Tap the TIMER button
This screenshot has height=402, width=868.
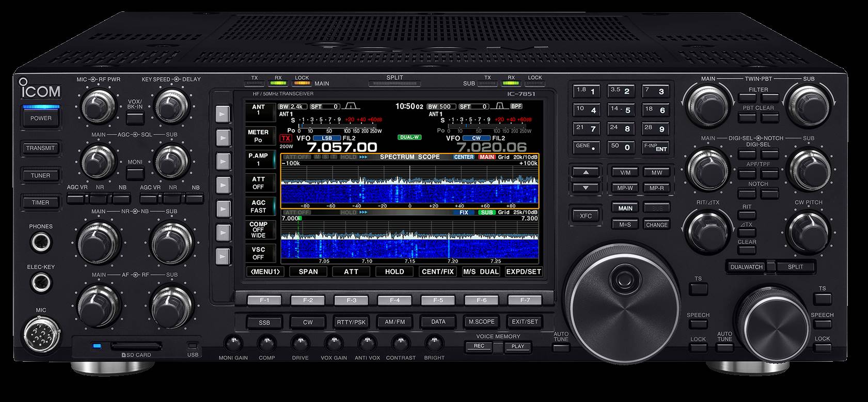41,203
